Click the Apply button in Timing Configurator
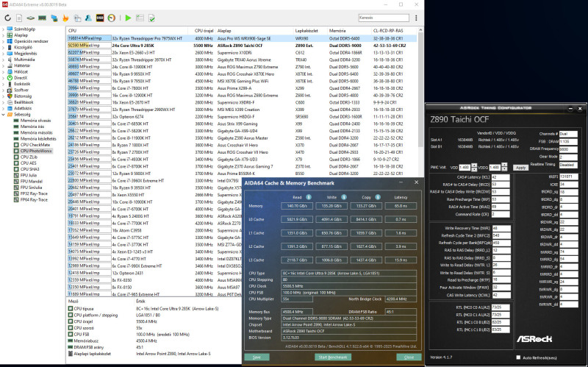The image size is (588, 367). coord(520,168)
